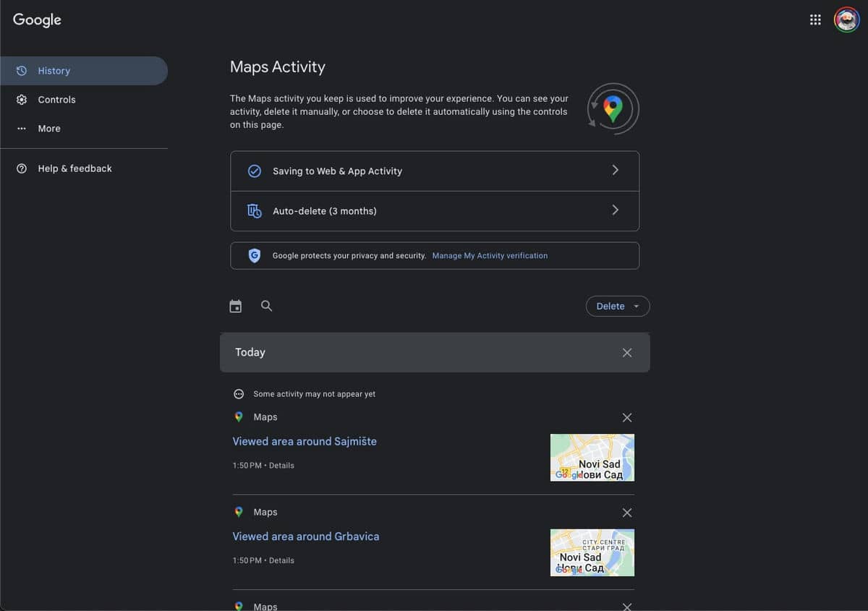Open Controls in the sidebar

point(56,100)
